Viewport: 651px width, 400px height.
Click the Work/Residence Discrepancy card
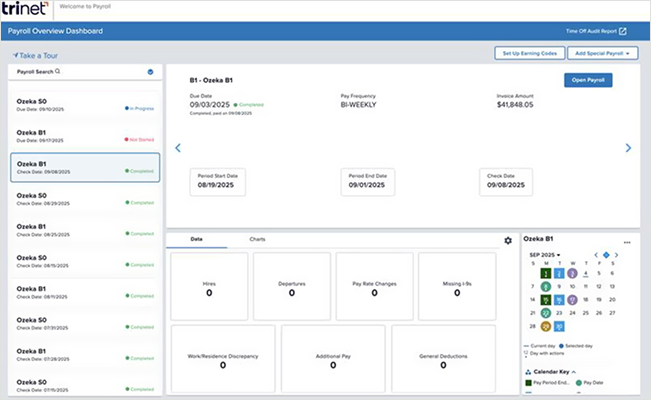(x=223, y=359)
